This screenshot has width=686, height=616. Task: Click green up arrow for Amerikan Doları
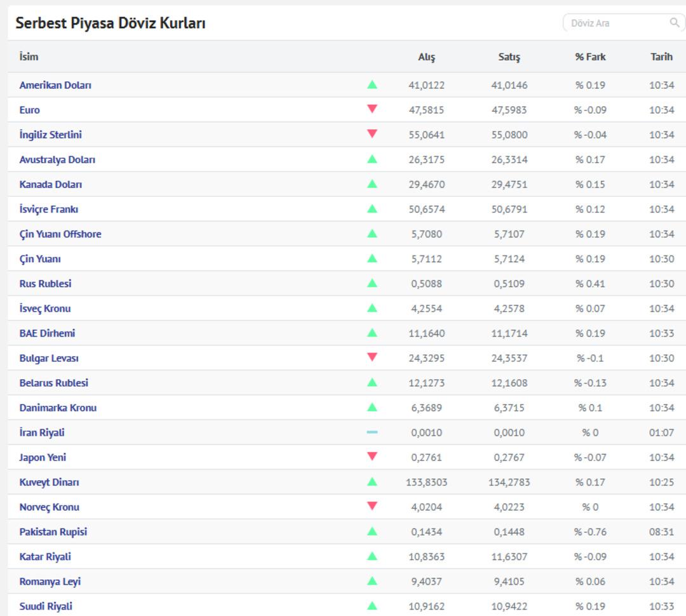pyautogui.click(x=372, y=84)
